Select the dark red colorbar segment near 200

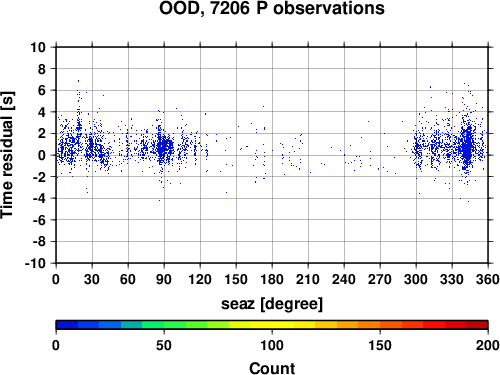(x=477, y=325)
